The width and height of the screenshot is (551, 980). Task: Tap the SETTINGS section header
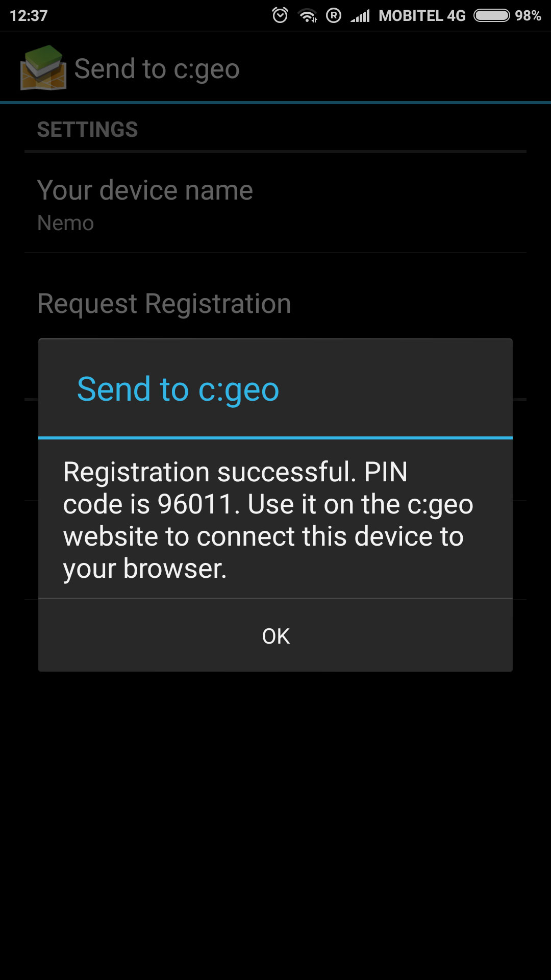click(x=87, y=130)
